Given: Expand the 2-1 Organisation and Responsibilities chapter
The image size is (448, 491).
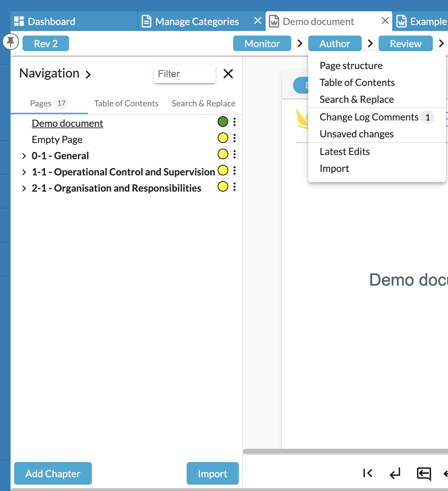Looking at the screenshot, I should click(24, 188).
